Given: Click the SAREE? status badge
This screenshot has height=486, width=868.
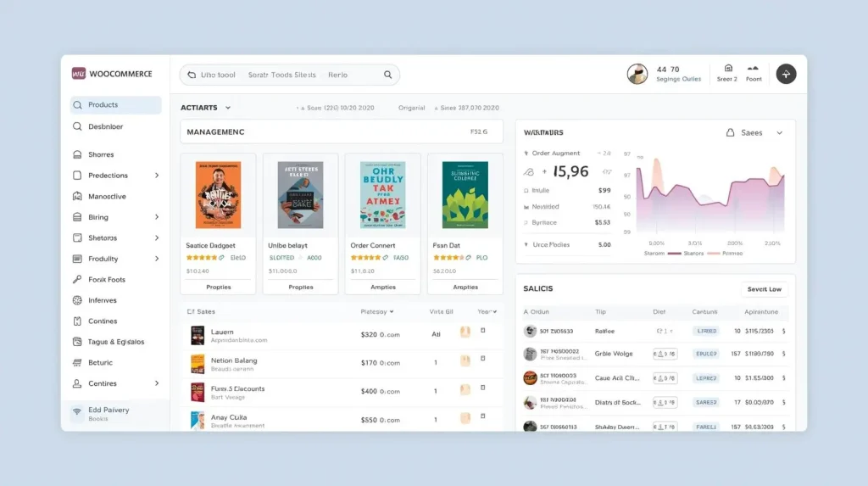Looking at the screenshot, I should [x=706, y=402].
